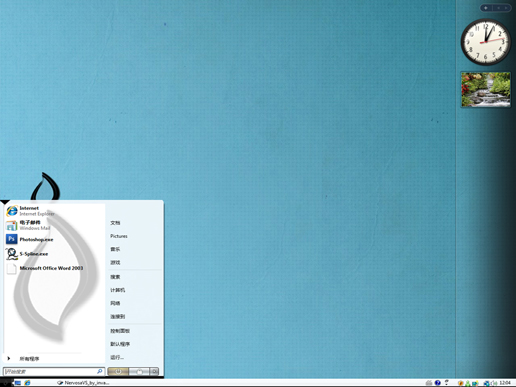Click the Internet Explorer quick launch icon

(x=27, y=383)
